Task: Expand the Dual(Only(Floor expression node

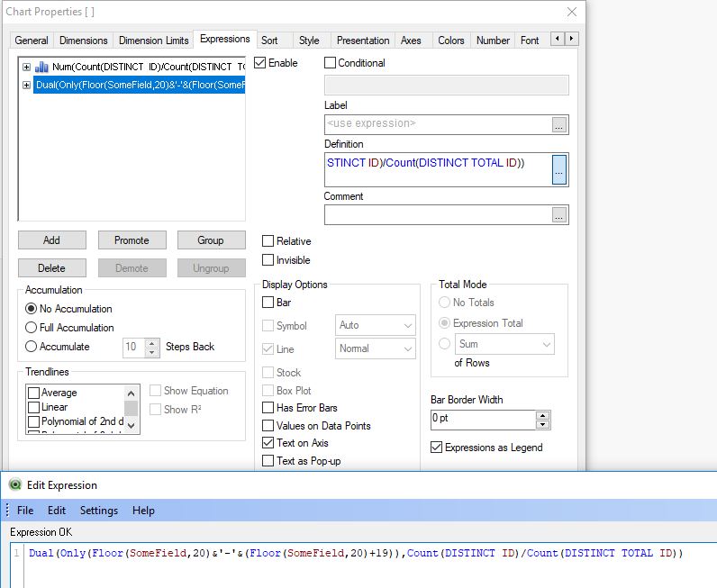Action: point(27,85)
